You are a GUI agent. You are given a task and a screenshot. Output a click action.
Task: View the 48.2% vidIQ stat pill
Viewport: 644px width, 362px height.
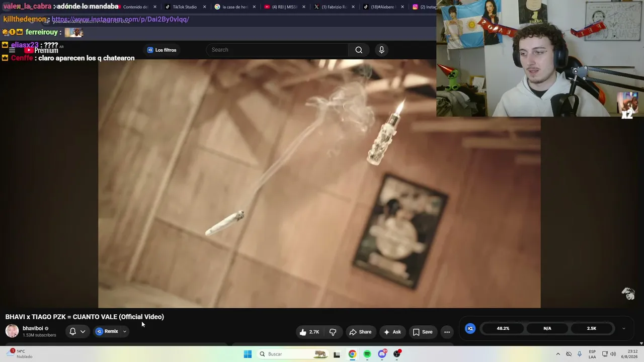point(503,328)
